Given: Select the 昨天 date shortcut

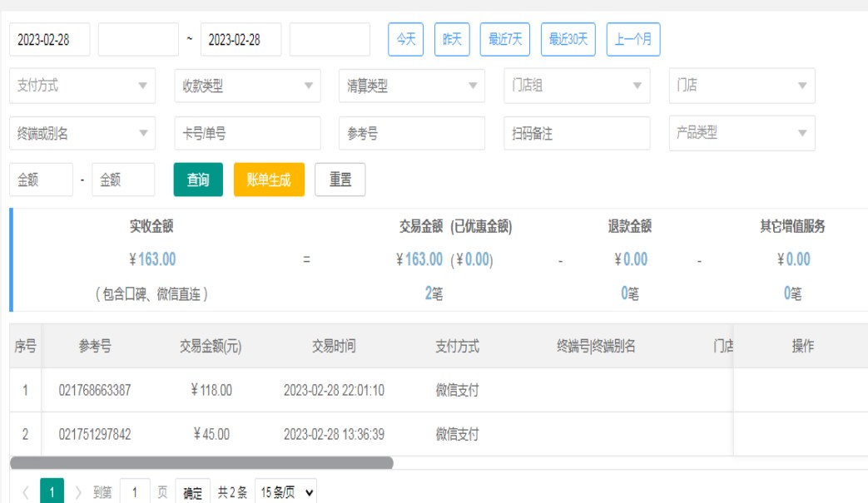Looking at the screenshot, I should pyautogui.click(x=452, y=39).
